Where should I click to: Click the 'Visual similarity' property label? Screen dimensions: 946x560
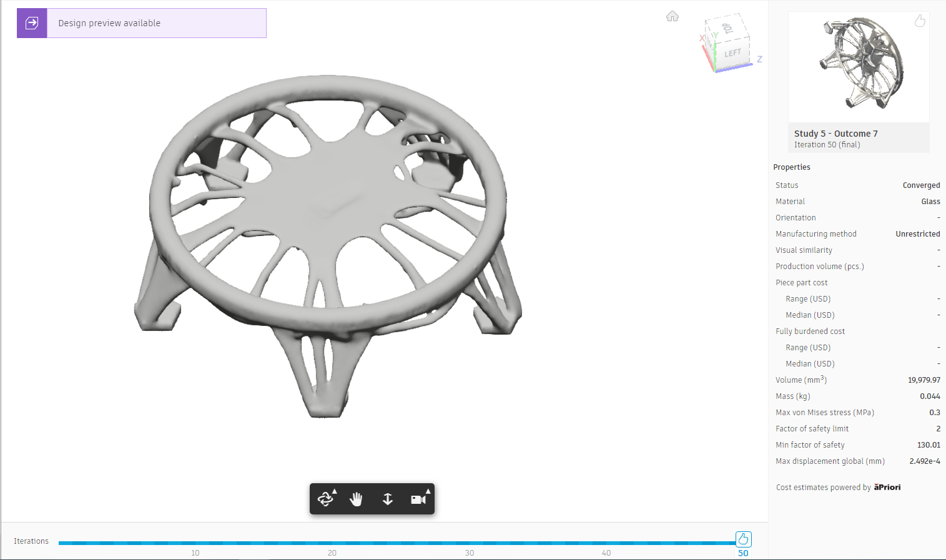(x=804, y=250)
